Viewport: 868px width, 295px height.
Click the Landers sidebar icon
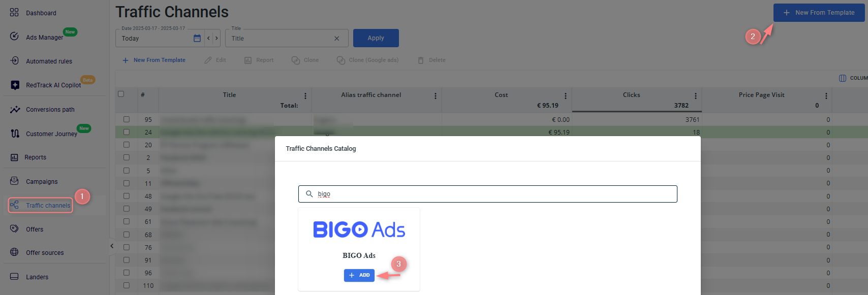point(15,277)
